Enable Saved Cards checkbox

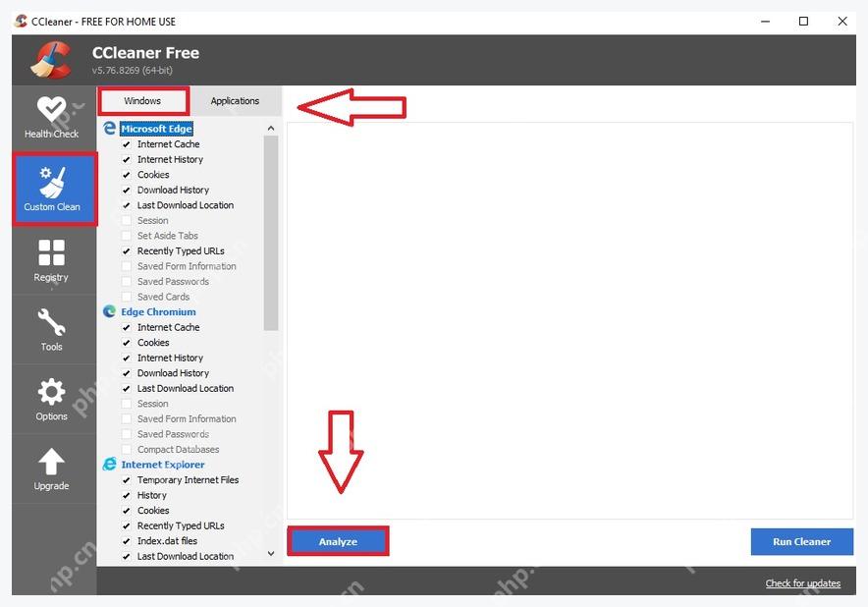(127, 297)
